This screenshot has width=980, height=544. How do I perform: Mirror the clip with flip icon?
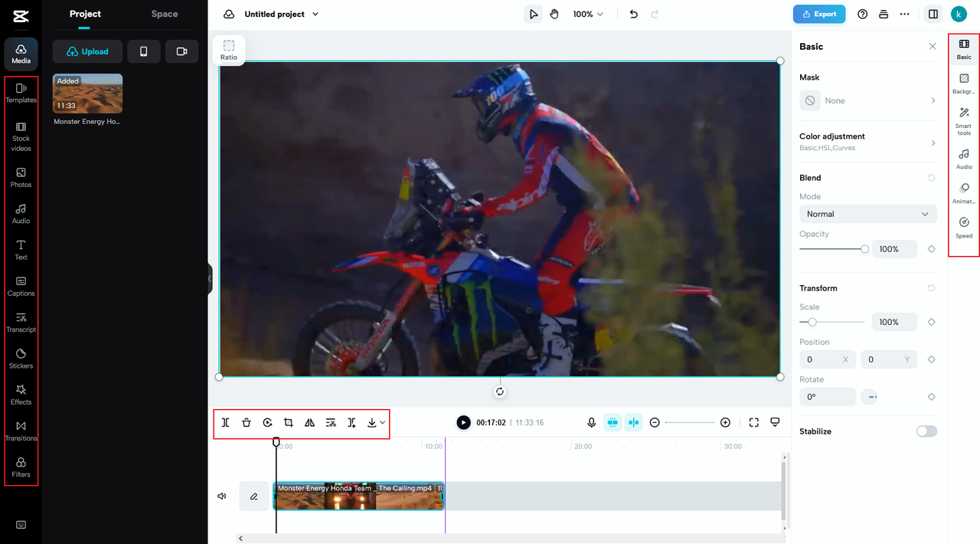[x=309, y=422]
